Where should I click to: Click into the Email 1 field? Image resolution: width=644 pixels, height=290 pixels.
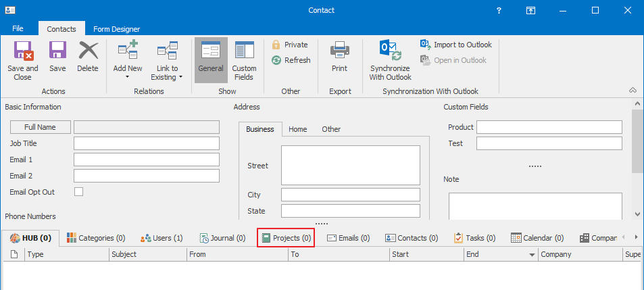click(147, 160)
